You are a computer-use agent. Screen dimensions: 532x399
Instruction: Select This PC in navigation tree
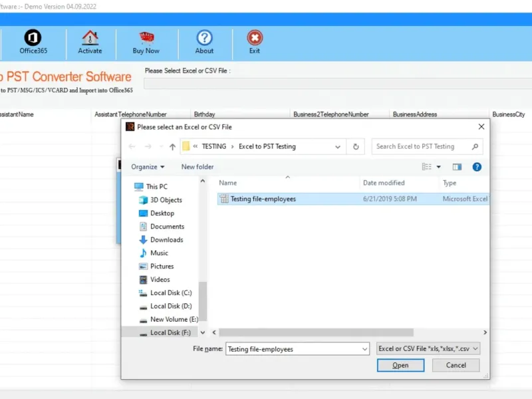(151, 187)
